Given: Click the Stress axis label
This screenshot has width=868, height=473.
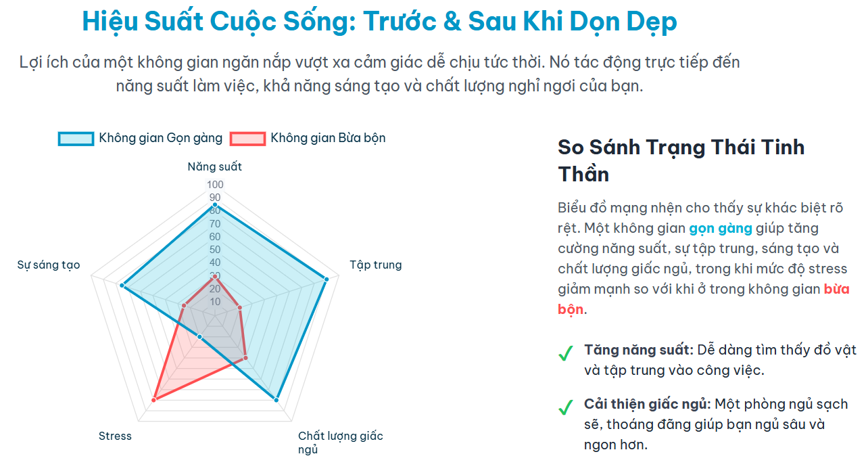Looking at the screenshot, I should [x=115, y=436].
